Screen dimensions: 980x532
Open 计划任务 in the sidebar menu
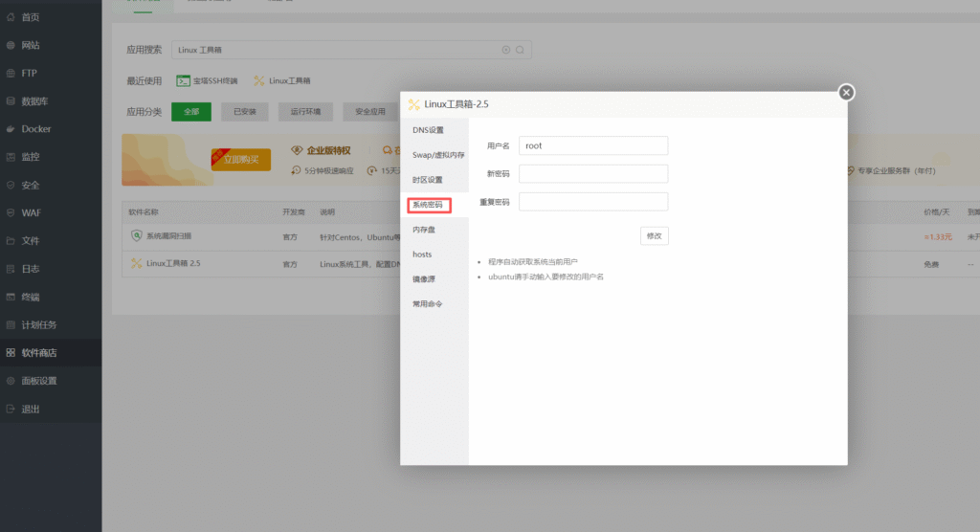point(39,324)
